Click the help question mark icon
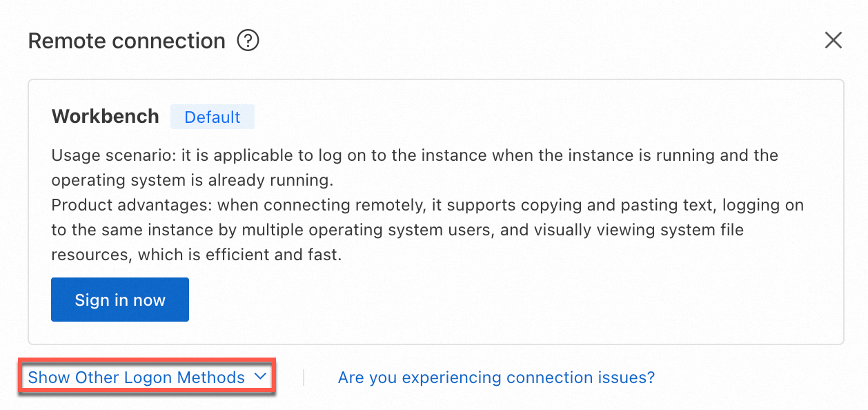Image resolution: width=868 pixels, height=410 pixels. (x=248, y=41)
